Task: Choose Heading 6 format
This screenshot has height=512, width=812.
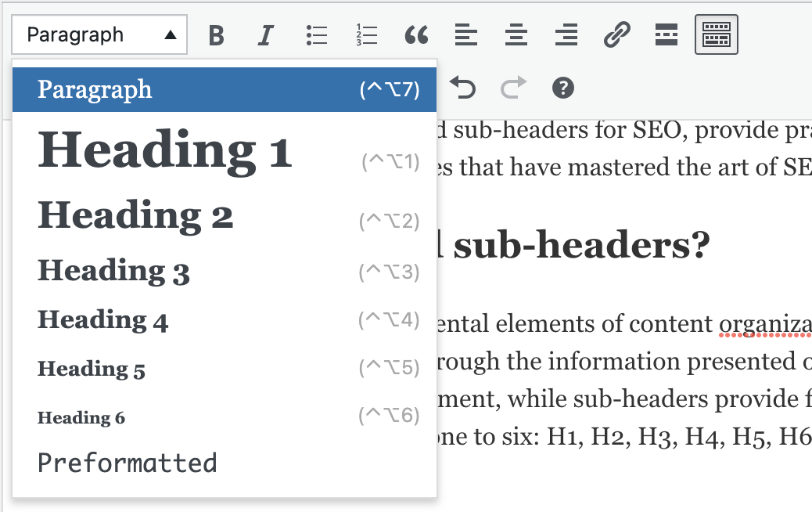Action: [x=225, y=416]
